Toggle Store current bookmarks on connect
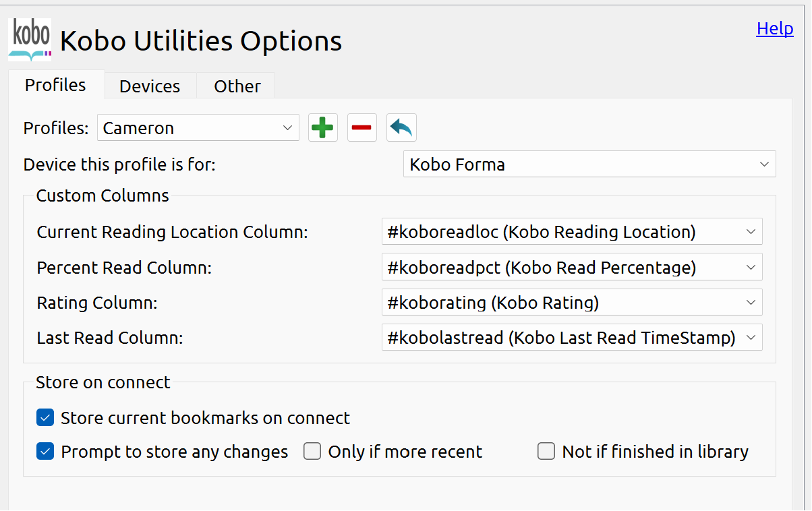Image resolution: width=812 pixels, height=511 pixels. pos(45,418)
